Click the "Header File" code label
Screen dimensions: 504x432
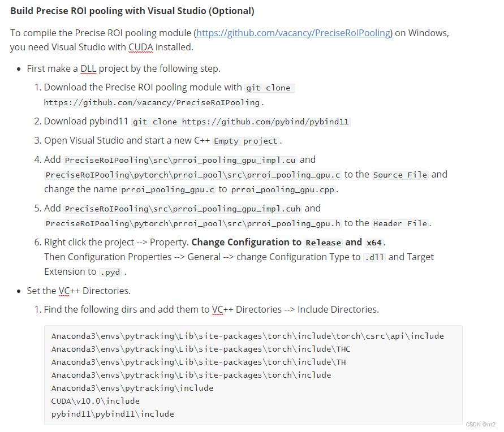[x=400, y=223]
